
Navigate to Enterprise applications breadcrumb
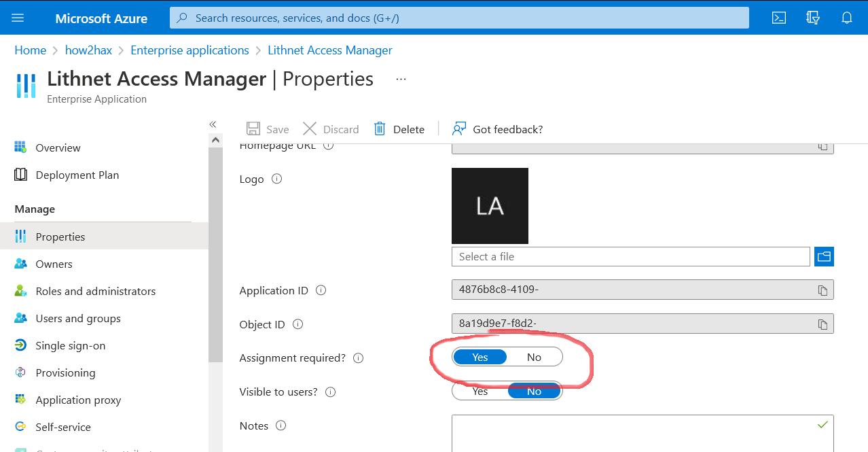[189, 50]
